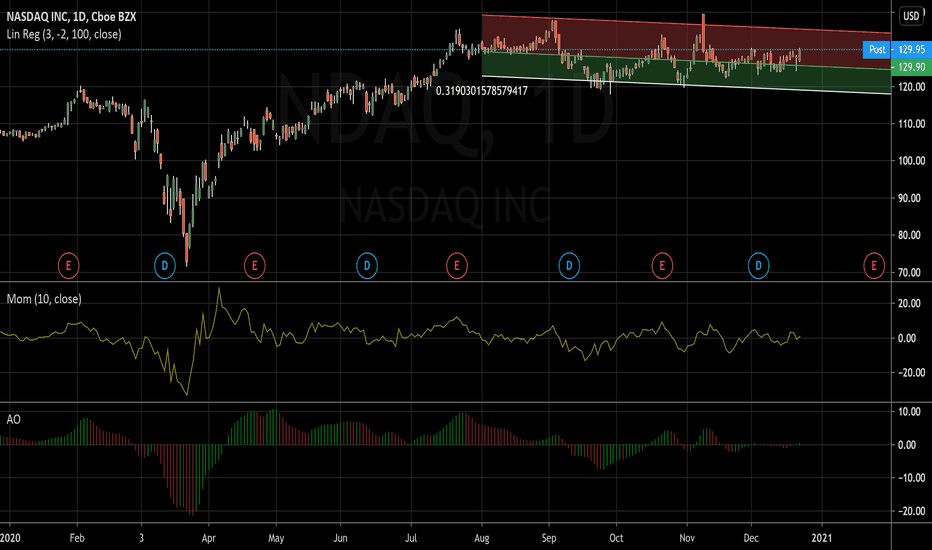932x550 pixels.
Task: Open the earnings marker in late October
Action: pyautogui.click(x=662, y=266)
